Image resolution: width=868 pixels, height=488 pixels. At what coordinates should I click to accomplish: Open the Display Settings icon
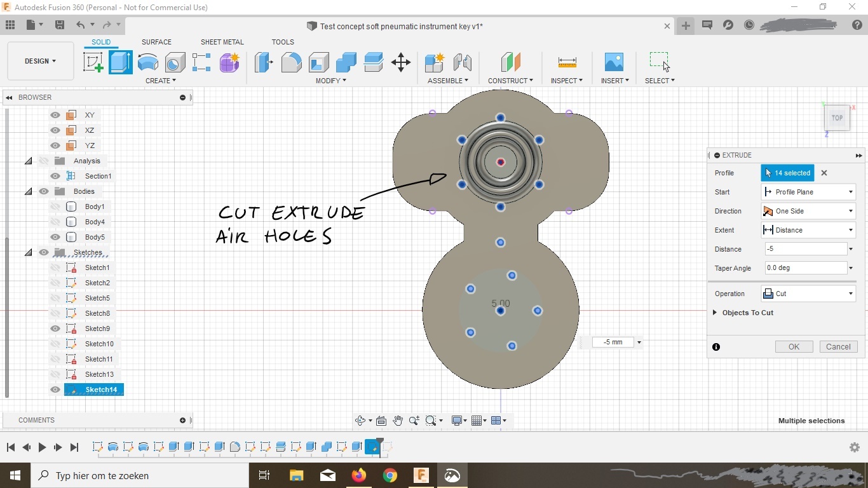pyautogui.click(x=457, y=421)
